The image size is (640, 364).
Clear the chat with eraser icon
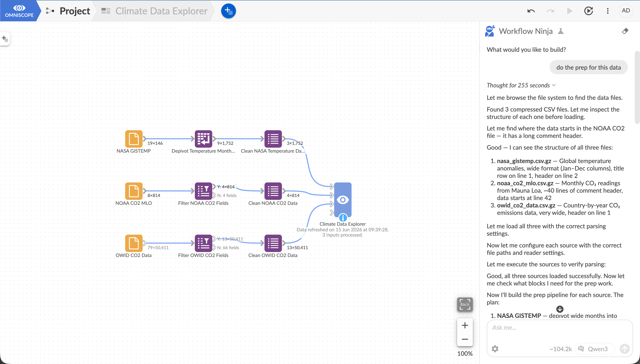click(625, 31)
